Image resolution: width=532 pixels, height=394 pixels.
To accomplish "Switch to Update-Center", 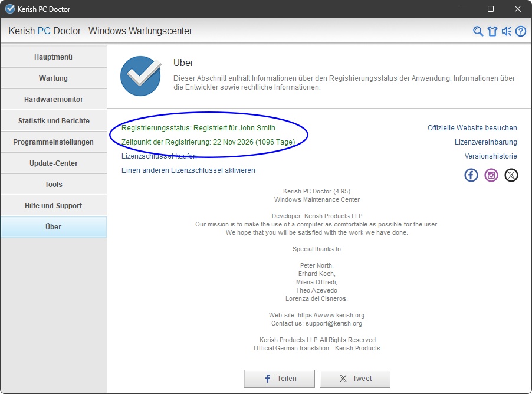I will (x=54, y=163).
